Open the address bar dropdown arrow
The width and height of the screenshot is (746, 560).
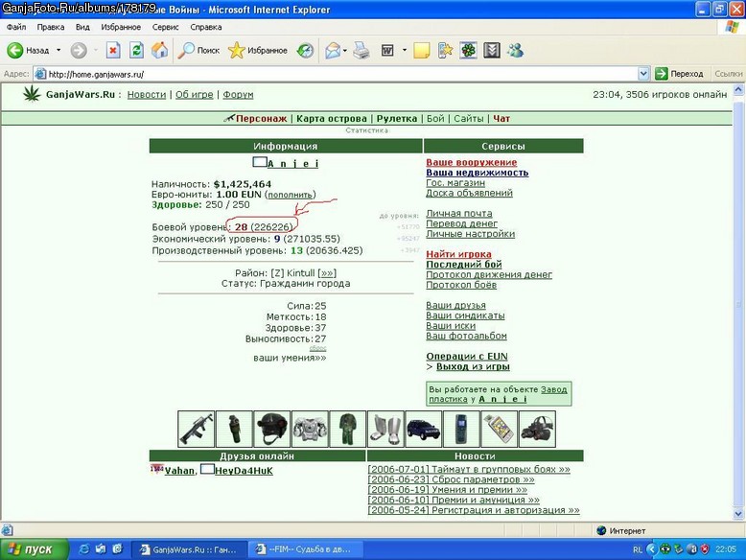tap(643, 74)
